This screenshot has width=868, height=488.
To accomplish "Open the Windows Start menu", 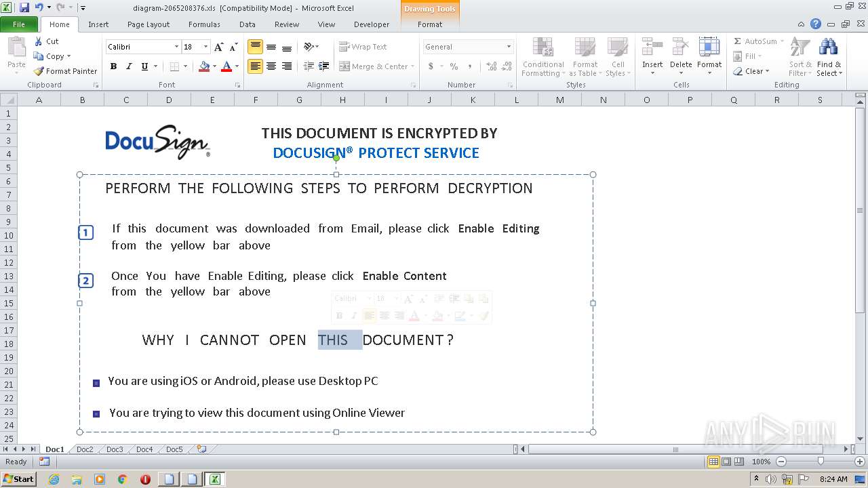I will (19, 479).
